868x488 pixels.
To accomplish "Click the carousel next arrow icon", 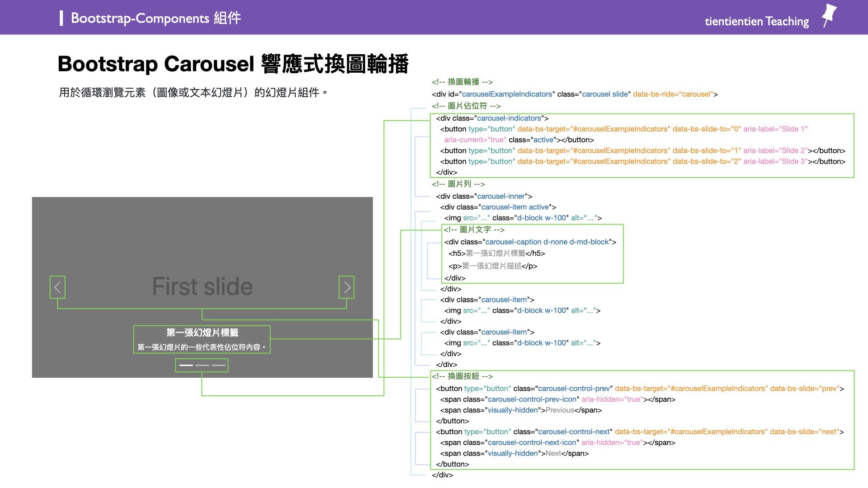I will tap(347, 287).
